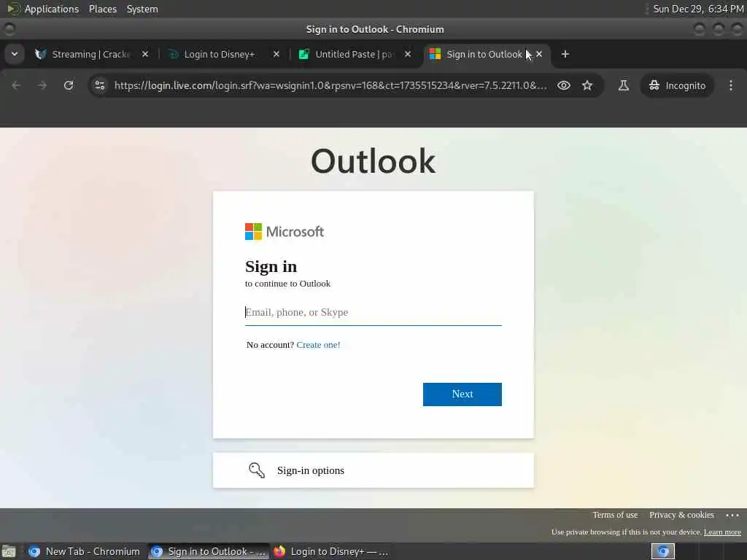The width and height of the screenshot is (747, 560).
Task: Click the eye tracking protection icon
Action: tap(564, 85)
